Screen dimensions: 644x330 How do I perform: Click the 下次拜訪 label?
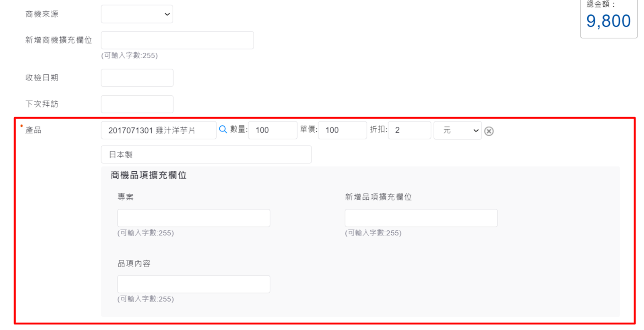(42, 104)
